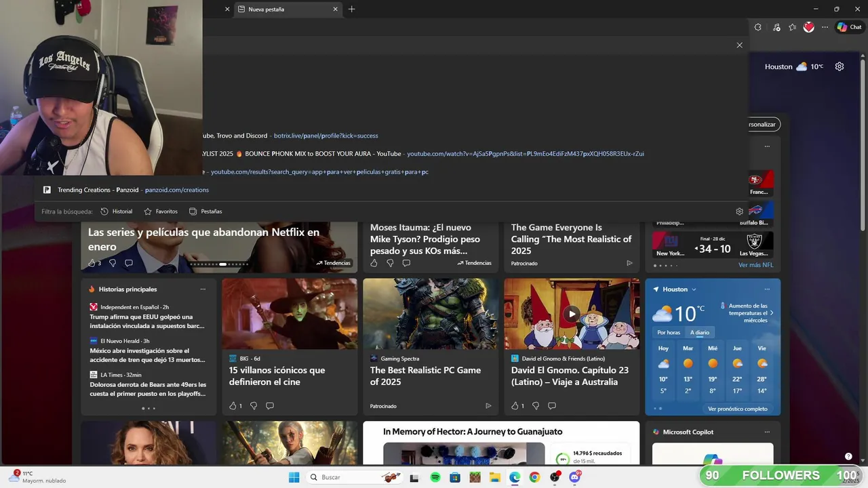The image size is (868, 488).
Task: Filter search by Pestañas
Action: coord(205,211)
